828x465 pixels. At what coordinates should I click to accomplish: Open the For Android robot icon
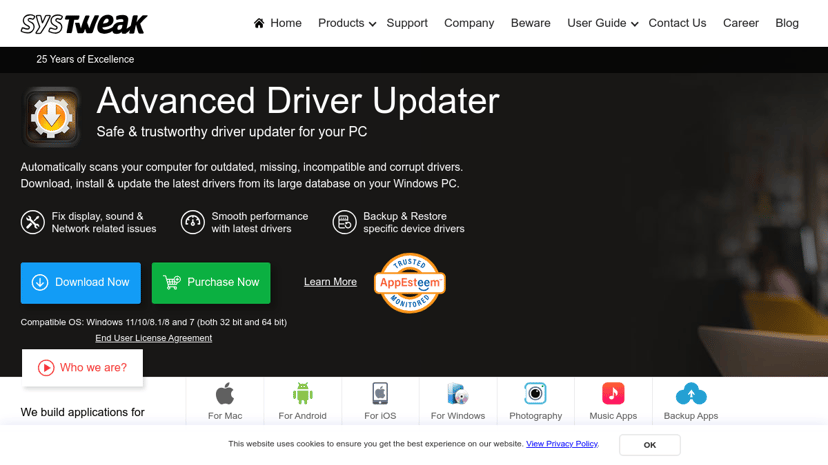coord(303,394)
